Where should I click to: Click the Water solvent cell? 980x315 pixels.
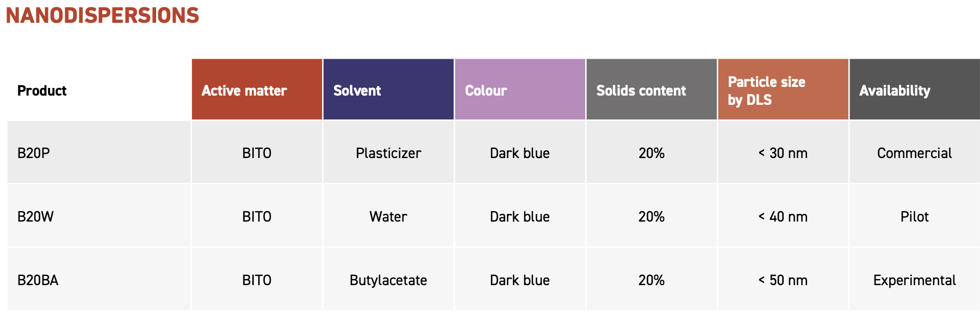[x=388, y=216]
